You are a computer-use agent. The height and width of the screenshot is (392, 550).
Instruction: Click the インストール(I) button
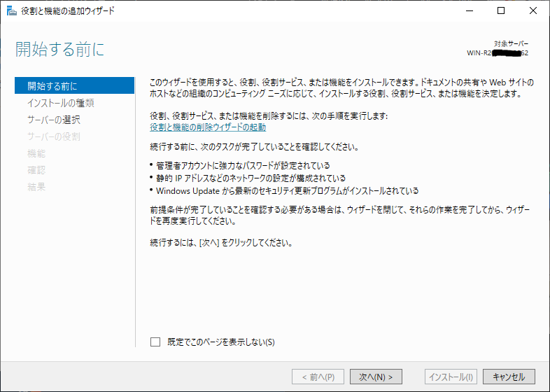[x=451, y=377]
